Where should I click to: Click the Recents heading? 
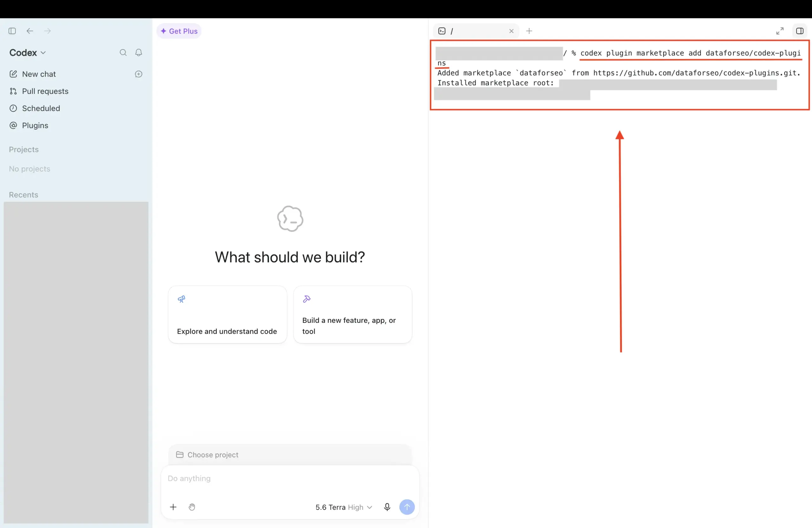pyautogui.click(x=23, y=195)
